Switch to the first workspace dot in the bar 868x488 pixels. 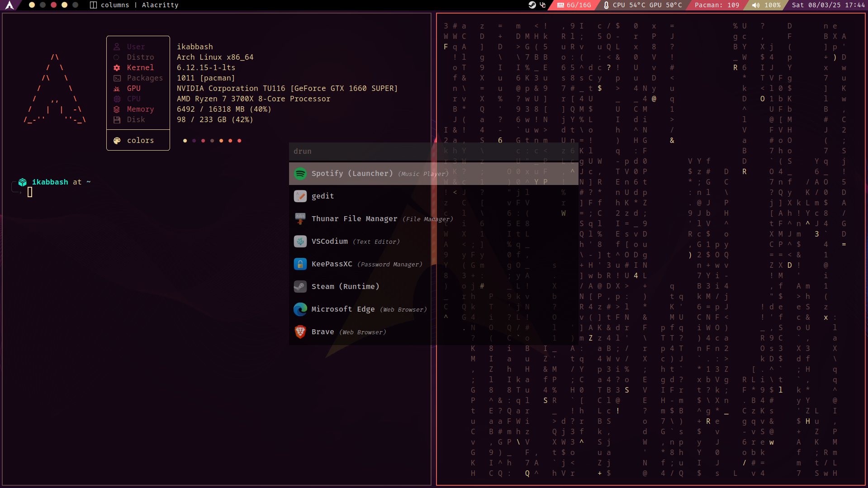tap(32, 5)
